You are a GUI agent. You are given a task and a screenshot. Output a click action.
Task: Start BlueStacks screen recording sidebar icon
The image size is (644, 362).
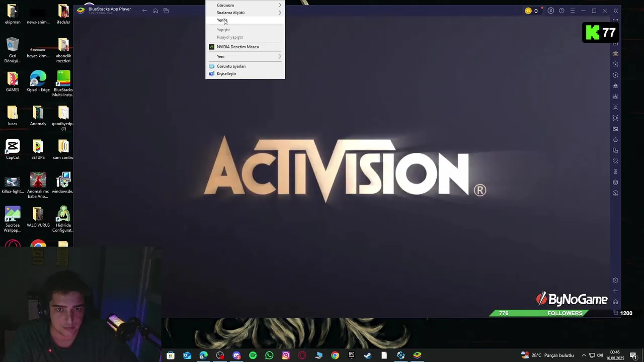coord(615,118)
